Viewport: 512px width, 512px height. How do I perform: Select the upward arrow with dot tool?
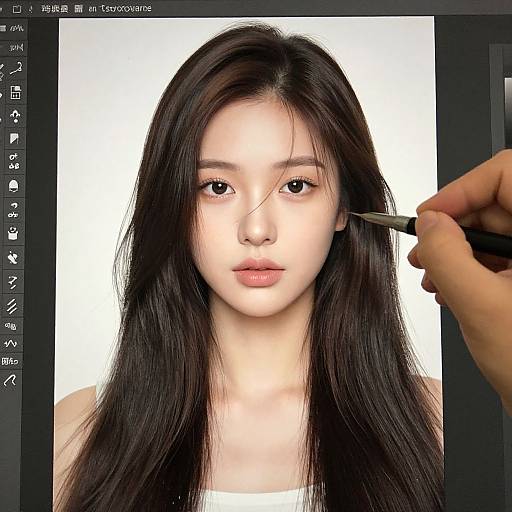tap(15, 117)
